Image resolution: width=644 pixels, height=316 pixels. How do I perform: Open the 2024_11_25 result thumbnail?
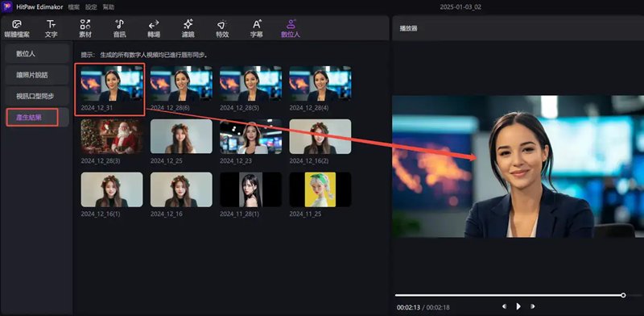click(x=320, y=189)
